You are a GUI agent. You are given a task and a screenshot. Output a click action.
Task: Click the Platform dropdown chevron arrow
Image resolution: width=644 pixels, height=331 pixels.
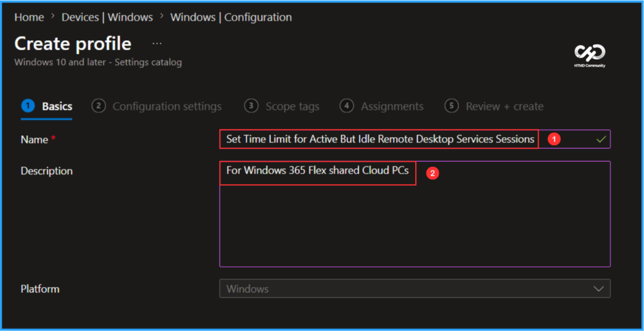(599, 289)
